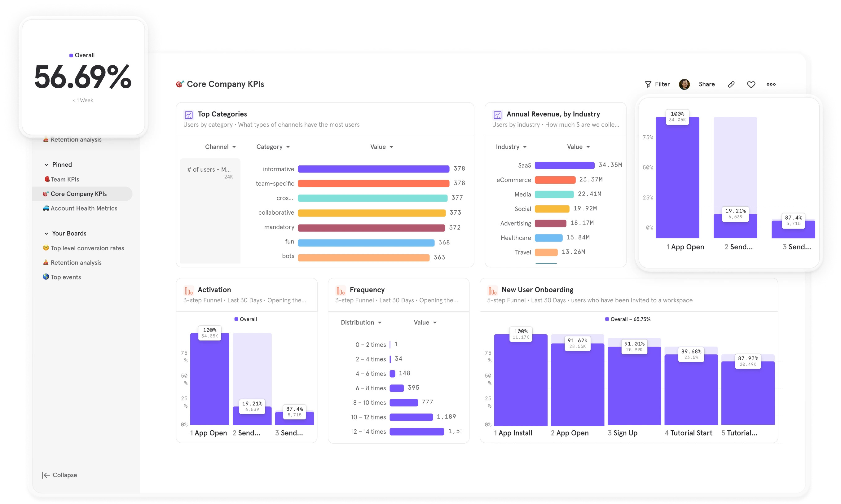Click the Collapse sidebar button
Viewport: 841px width, 504px height.
tap(59, 475)
